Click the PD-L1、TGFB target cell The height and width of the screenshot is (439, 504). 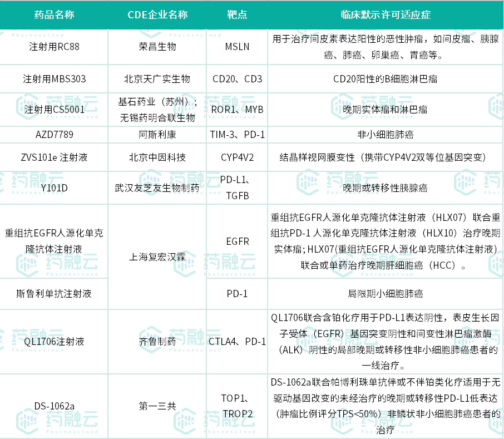[237, 188]
